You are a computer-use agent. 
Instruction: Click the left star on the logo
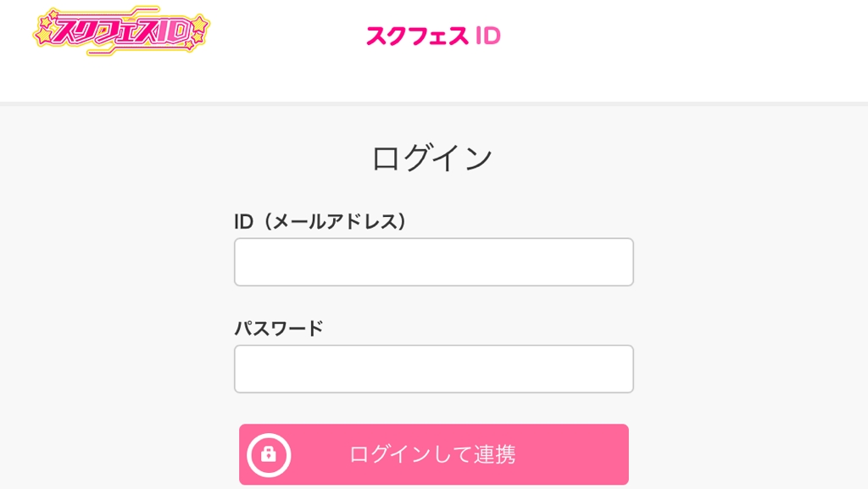tap(45, 35)
